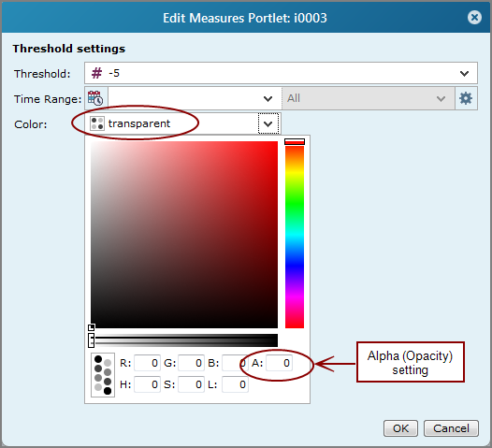
Task: Pick a color in the saturation square
Action: click(184, 235)
